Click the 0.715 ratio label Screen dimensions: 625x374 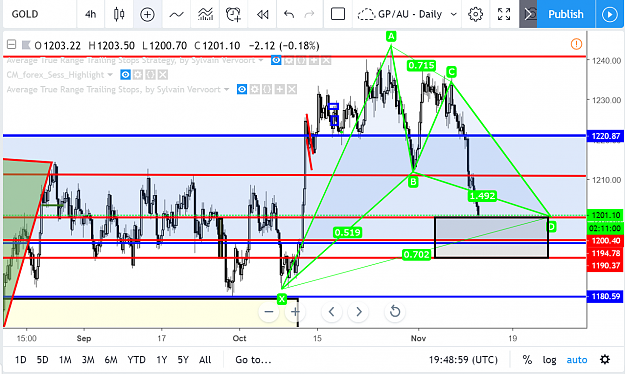tap(421, 65)
